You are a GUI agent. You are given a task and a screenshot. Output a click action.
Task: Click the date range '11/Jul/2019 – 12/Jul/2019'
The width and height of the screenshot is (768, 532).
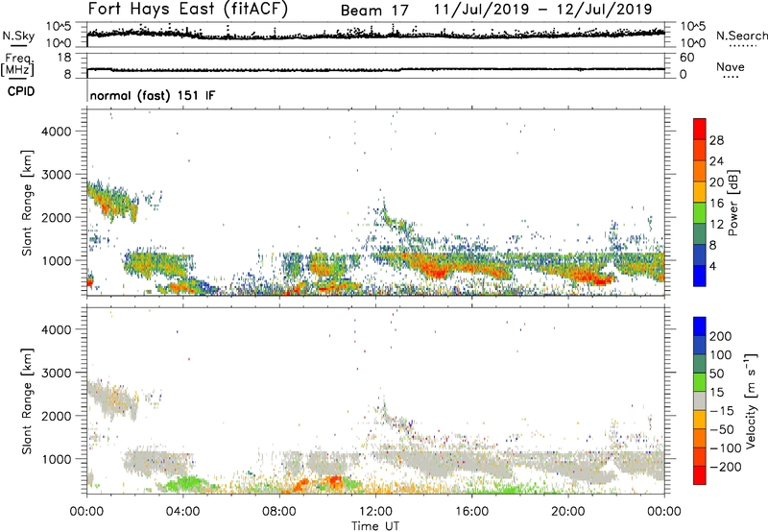coord(542,10)
